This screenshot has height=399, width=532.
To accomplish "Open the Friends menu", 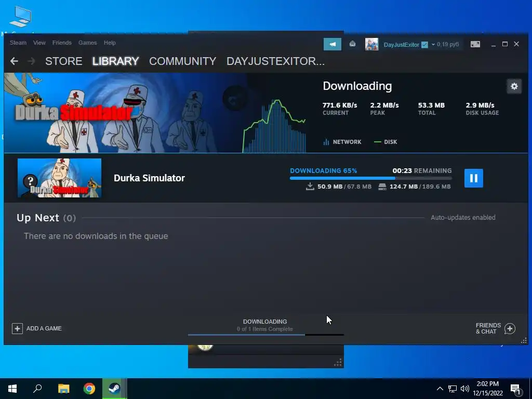I will tap(62, 43).
